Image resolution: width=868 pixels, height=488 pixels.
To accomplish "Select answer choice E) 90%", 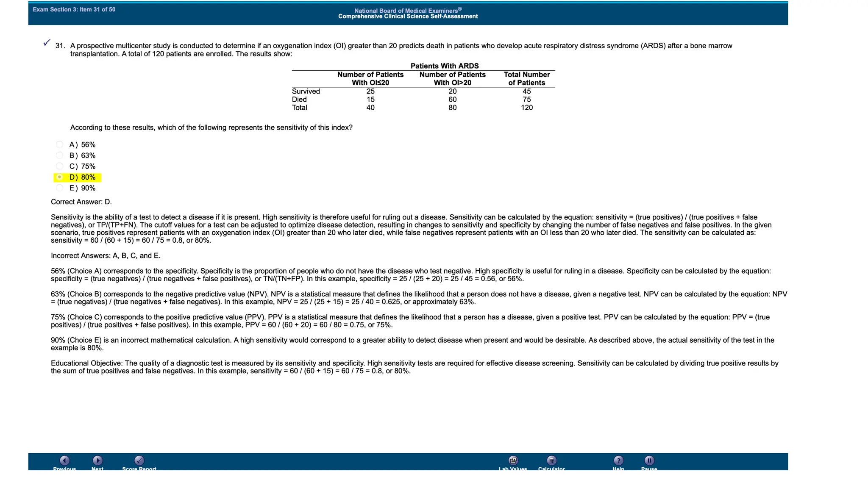I will pyautogui.click(x=60, y=188).
